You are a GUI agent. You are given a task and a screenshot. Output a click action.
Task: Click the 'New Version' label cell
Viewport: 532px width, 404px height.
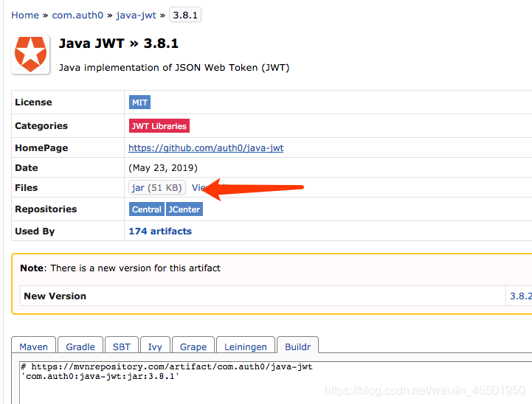263,296
